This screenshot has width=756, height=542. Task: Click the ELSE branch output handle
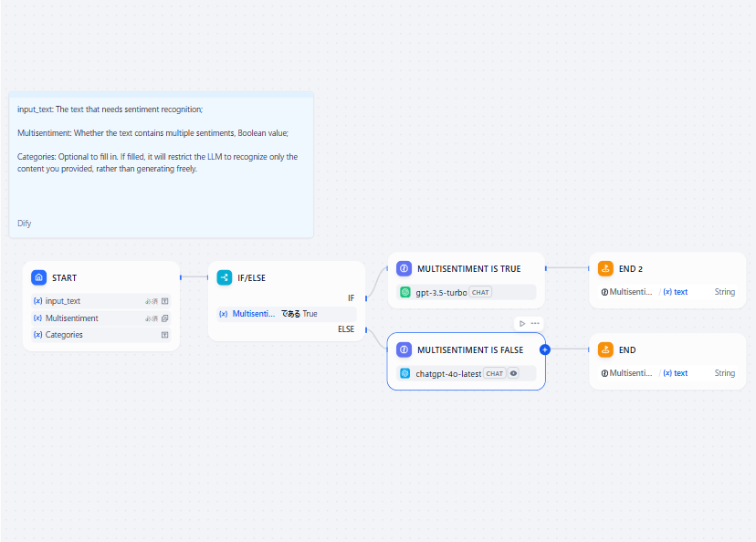click(x=365, y=329)
